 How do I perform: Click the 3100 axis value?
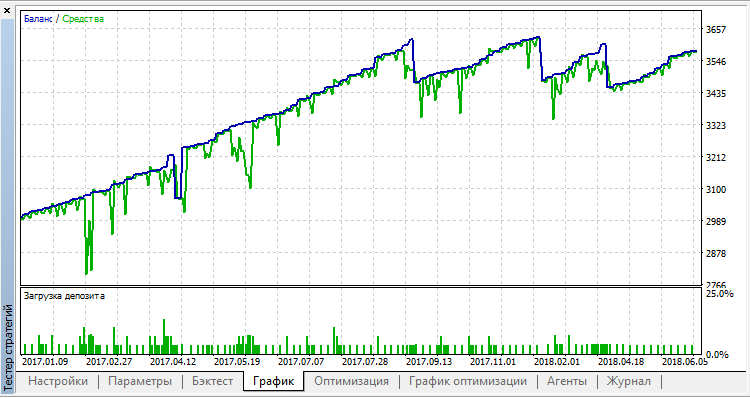[716, 189]
